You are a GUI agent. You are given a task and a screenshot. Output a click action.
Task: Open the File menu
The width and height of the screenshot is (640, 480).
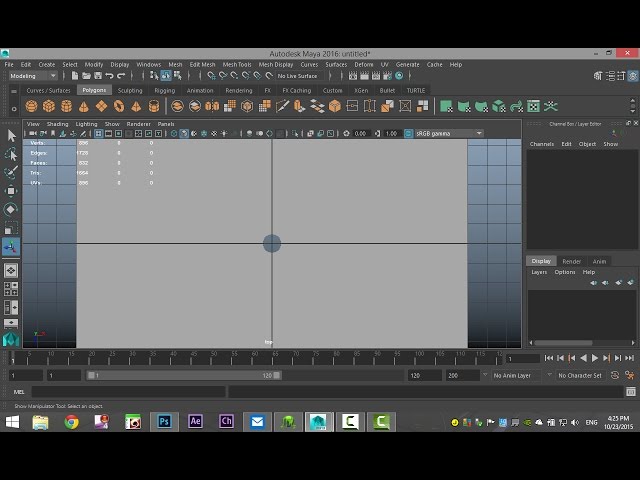click(x=9, y=64)
